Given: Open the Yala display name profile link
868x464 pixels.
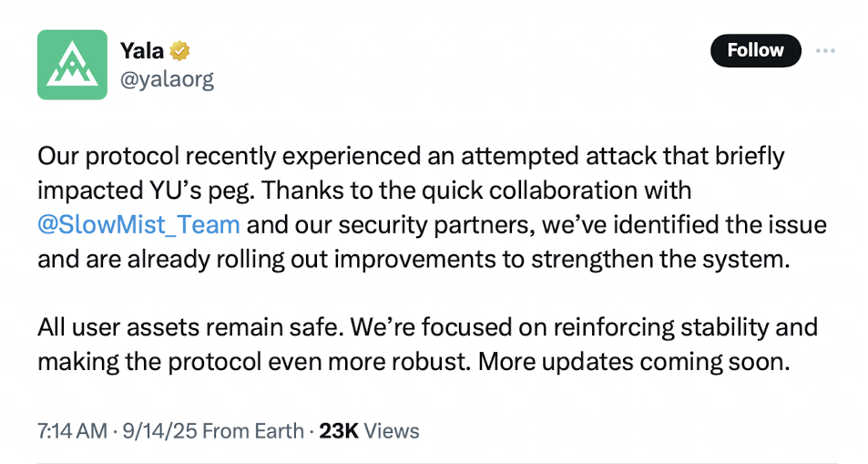Looking at the screenshot, I should pos(142,51).
